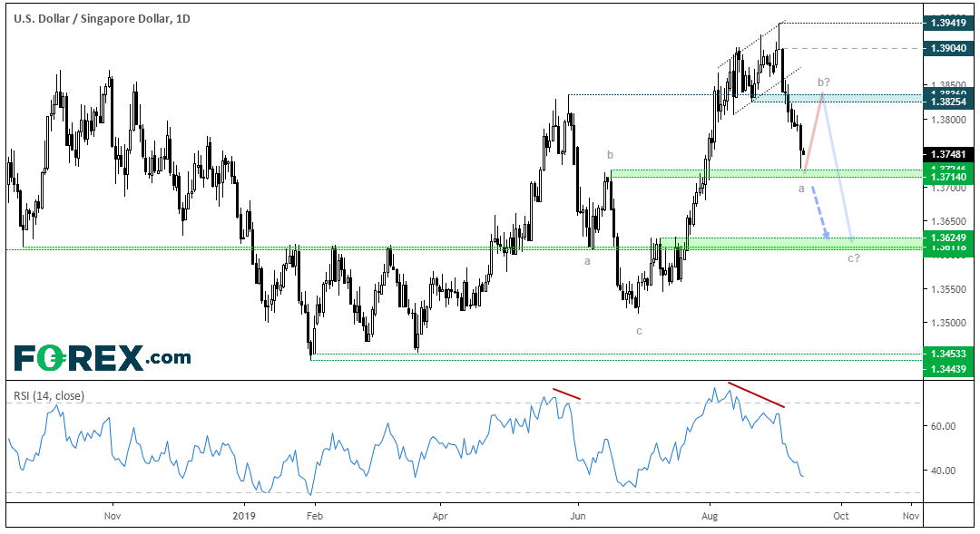Click the Aug label on time axis

coord(710,516)
